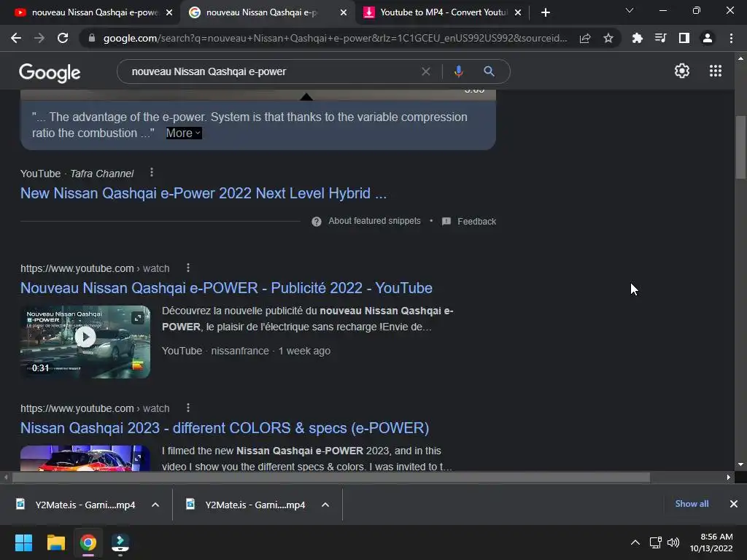The width and height of the screenshot is (747, 560).
Task: Open the Google apps grid
Action: click(715, 71)
